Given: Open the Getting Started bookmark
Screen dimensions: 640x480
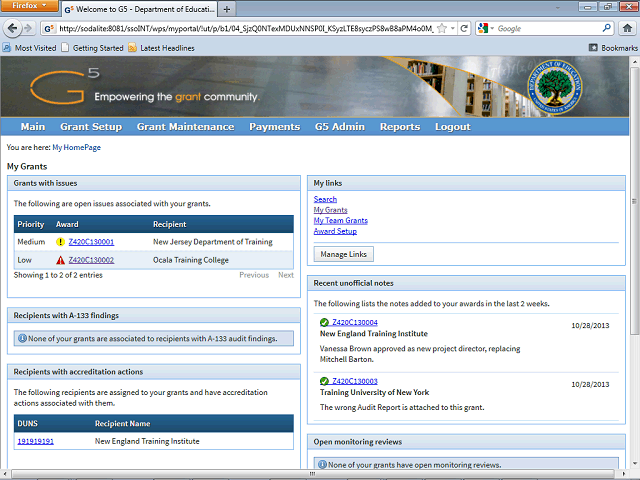Looking at the screenshot, I should (x=92, y=48).
